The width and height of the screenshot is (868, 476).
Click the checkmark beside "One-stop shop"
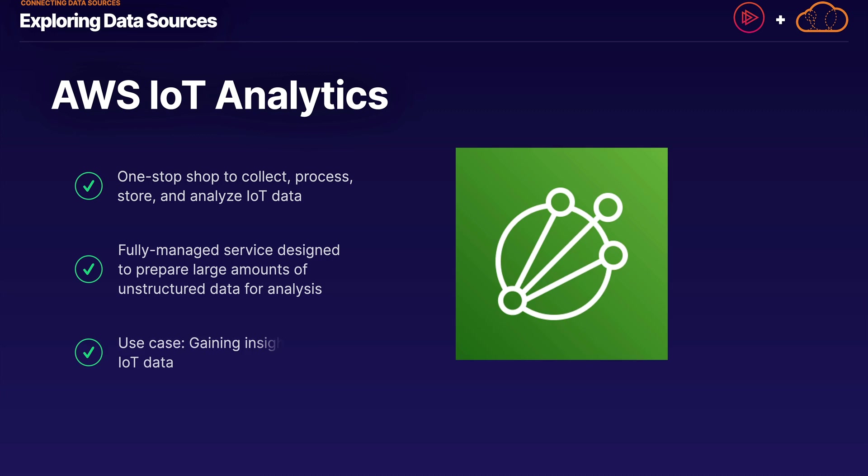pyautogui.click(x=89, y=186)
